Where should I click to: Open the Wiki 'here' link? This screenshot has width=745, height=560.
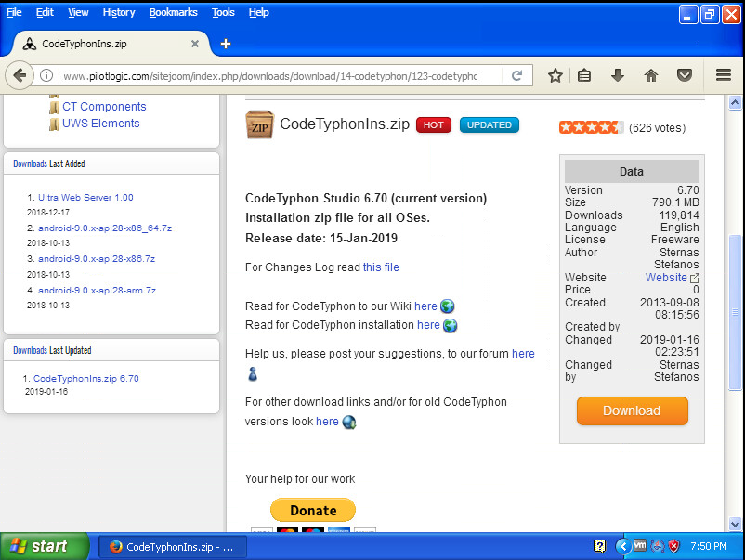pos(425,306)
